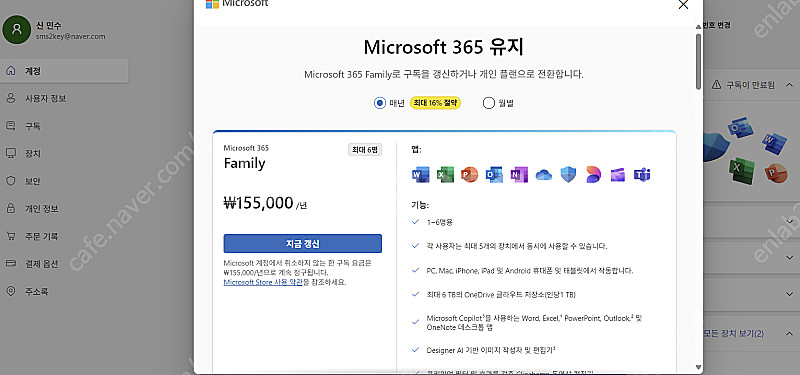800x375 pixels.
Task: Select the 매년 yearly billing option
Action: click(380, 103)
